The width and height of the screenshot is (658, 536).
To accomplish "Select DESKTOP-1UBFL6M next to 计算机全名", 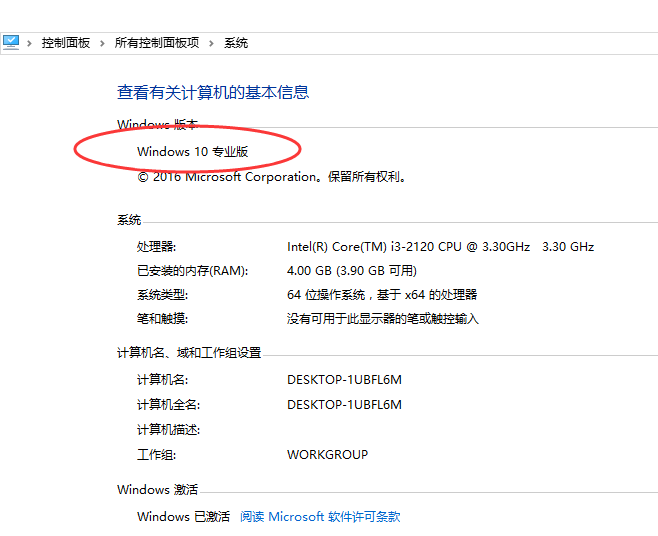I will (344, 405).
